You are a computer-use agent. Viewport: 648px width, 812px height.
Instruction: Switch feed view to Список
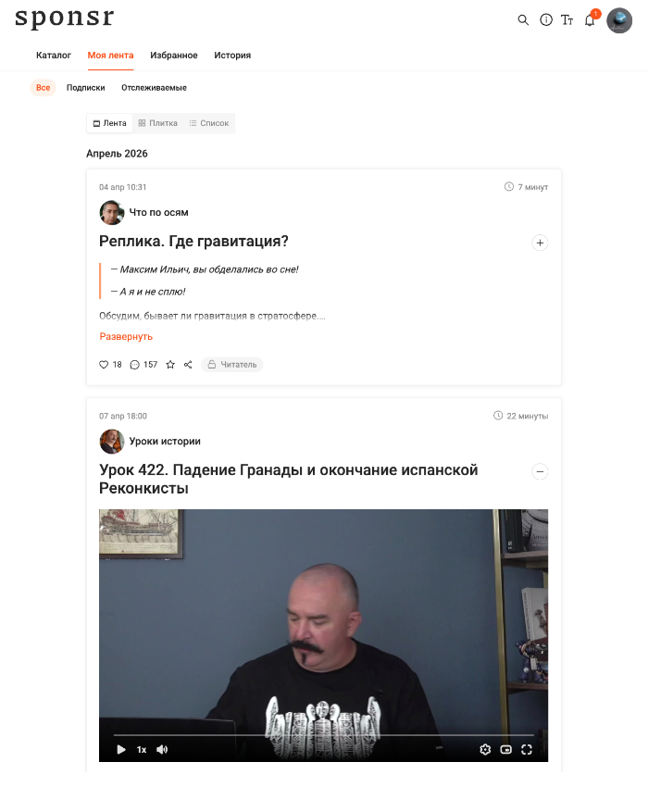pos(209,123)
